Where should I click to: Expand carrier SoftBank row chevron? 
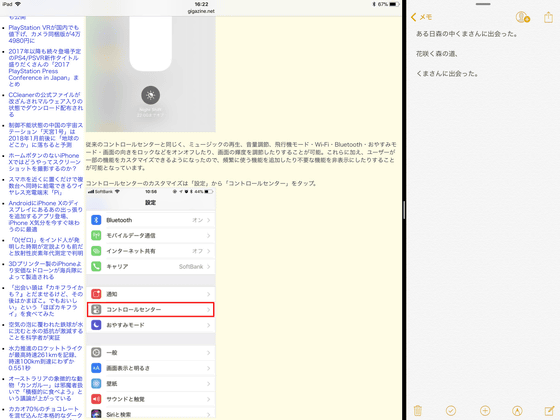pyautogui.click(x=209, y=266)
